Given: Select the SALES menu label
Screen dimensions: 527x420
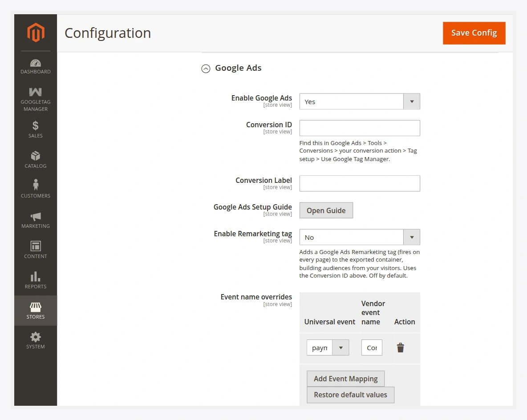Looking at the screenshot, I should 35,136.
